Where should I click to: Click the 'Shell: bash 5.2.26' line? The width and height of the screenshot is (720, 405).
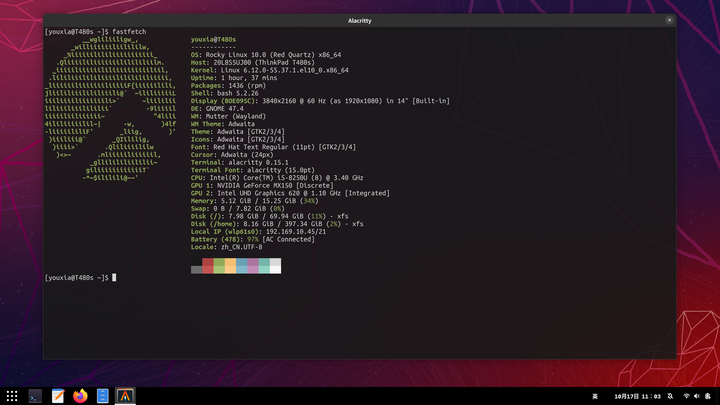(x=225, y=93)
